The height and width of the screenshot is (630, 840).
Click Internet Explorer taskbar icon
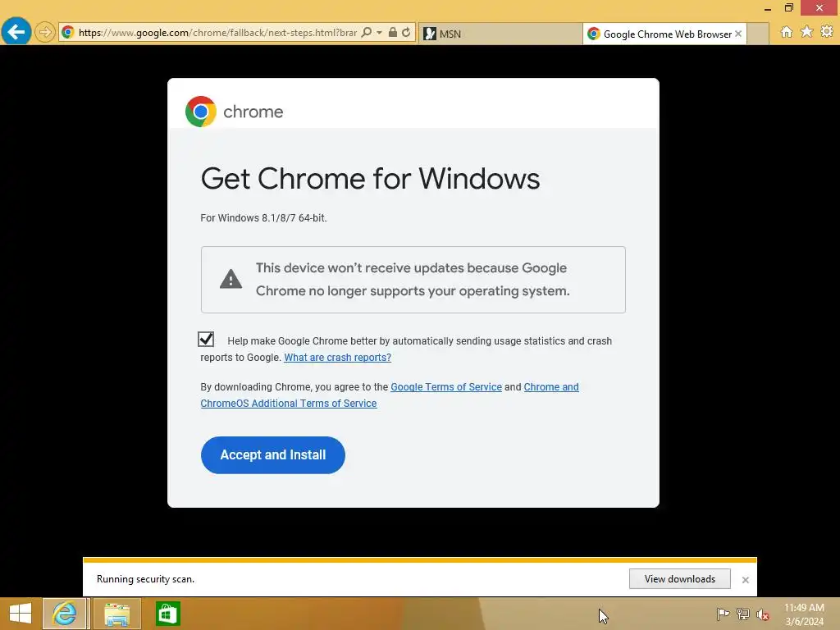(x=65, y=614)
